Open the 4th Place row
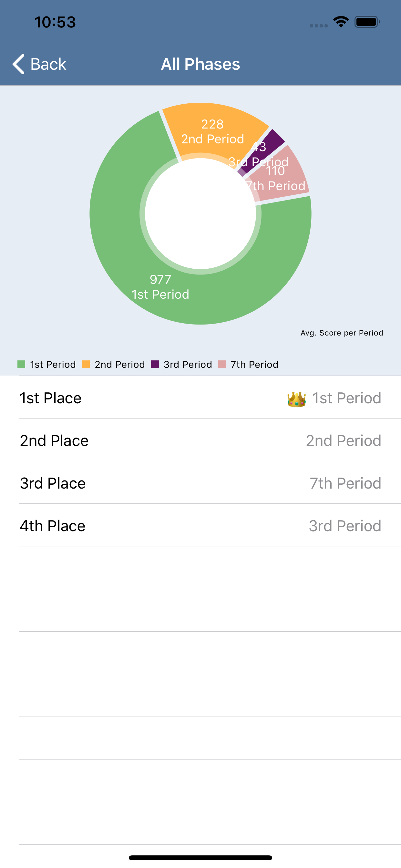Image resolution: width=401 pixels, height=868 pixels. click(x=200, y=525)
